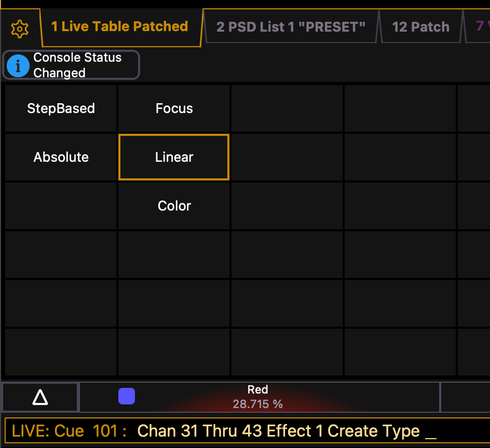Open the PSD List 1 PRESET tab
Screen dimensions: 490x448
pos(291,27)
